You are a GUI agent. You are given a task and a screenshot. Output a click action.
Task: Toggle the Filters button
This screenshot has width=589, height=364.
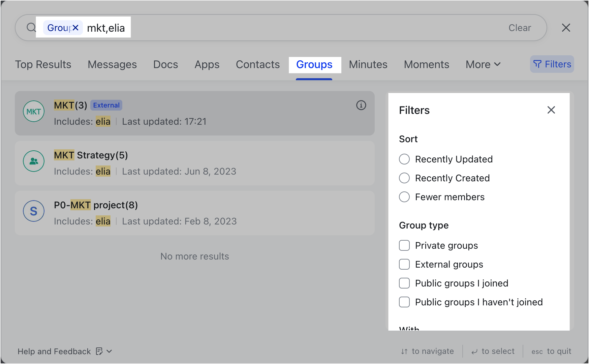(x=552, y=64)
